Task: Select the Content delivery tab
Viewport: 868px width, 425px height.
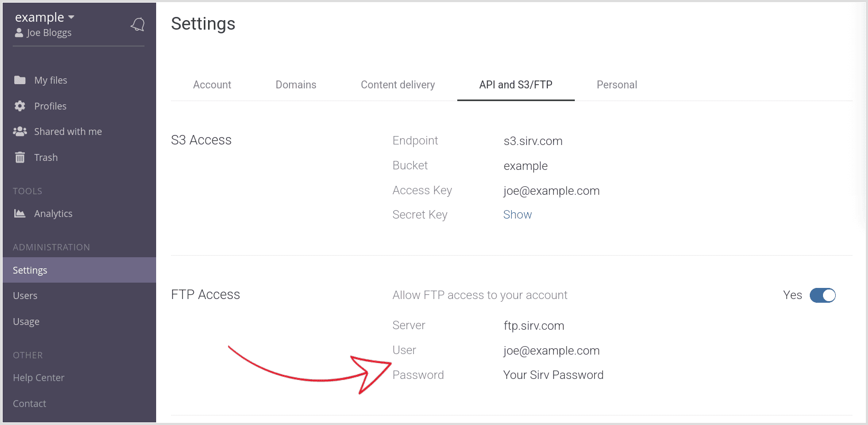Action: point(398,85)
